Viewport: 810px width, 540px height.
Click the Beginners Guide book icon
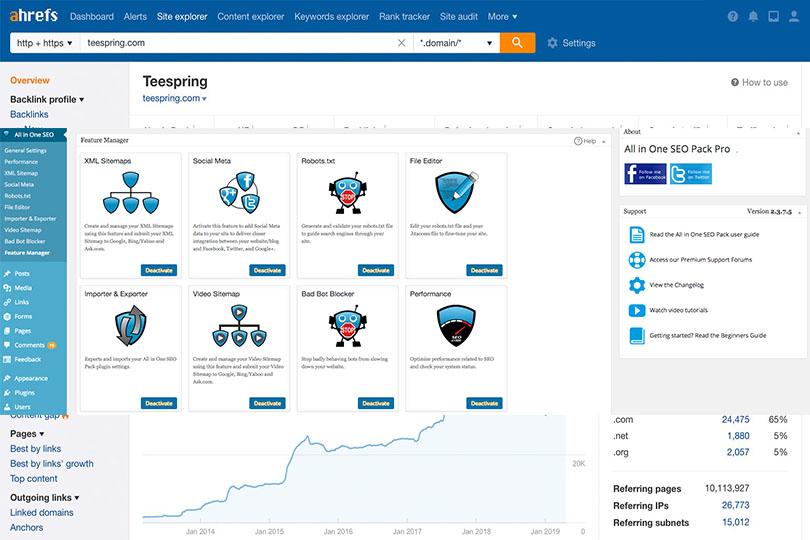(636, 336)
